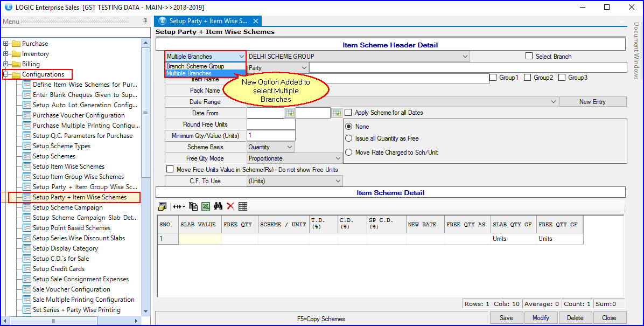
Task: Enable the Group1 checkbox
Action: click(x=493, y=77)
